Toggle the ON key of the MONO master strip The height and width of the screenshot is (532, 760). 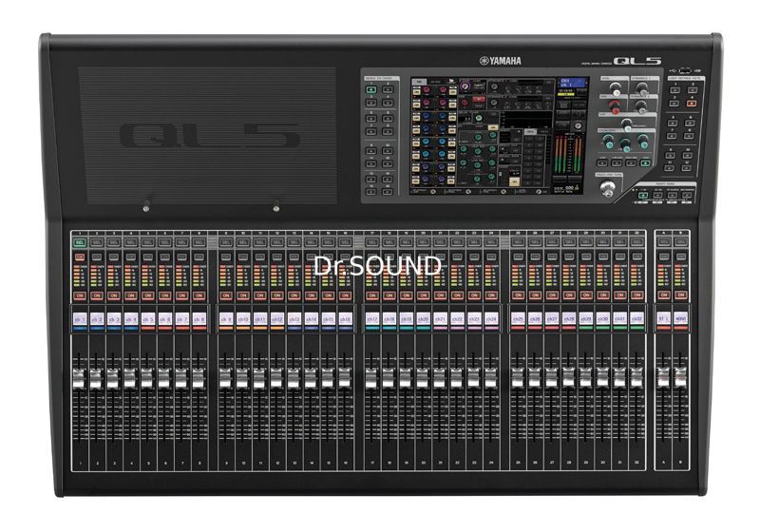pyautogui.click(x=680, y=294)
